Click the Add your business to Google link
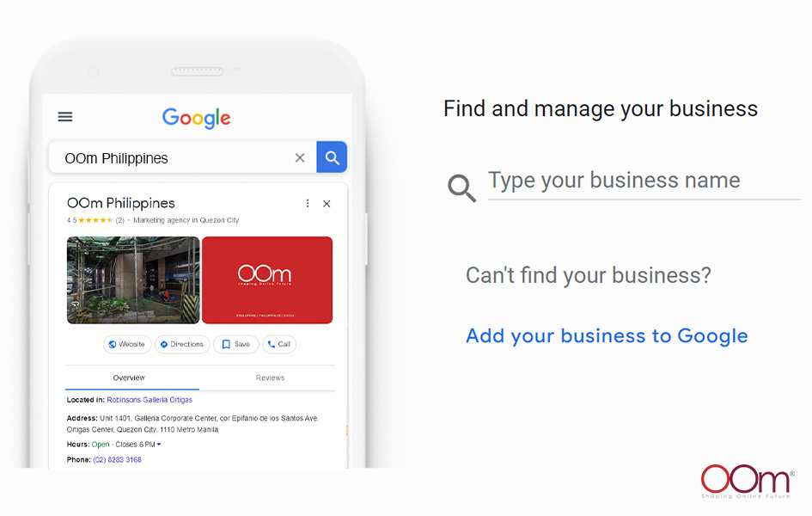 click(x=607, y=336)
